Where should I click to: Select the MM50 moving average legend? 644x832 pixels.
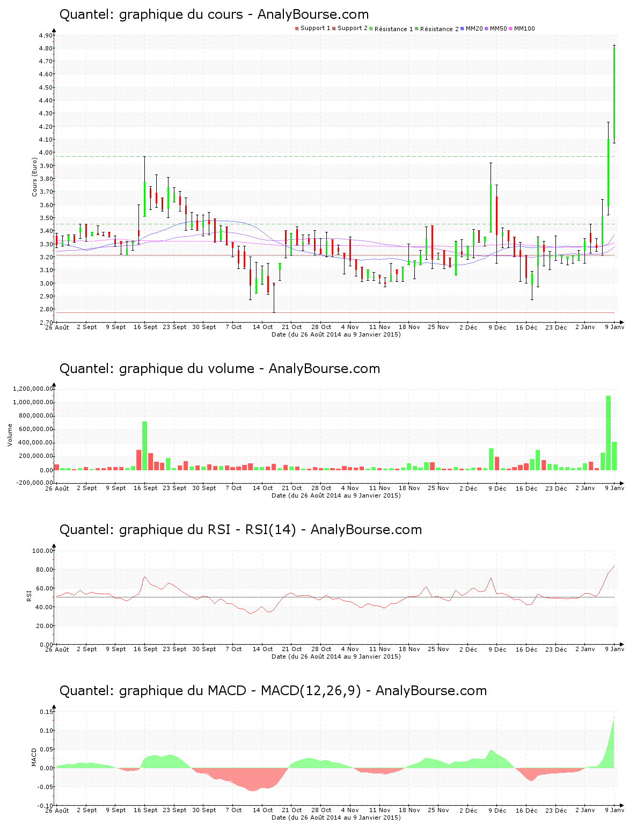tap(495, 28)
